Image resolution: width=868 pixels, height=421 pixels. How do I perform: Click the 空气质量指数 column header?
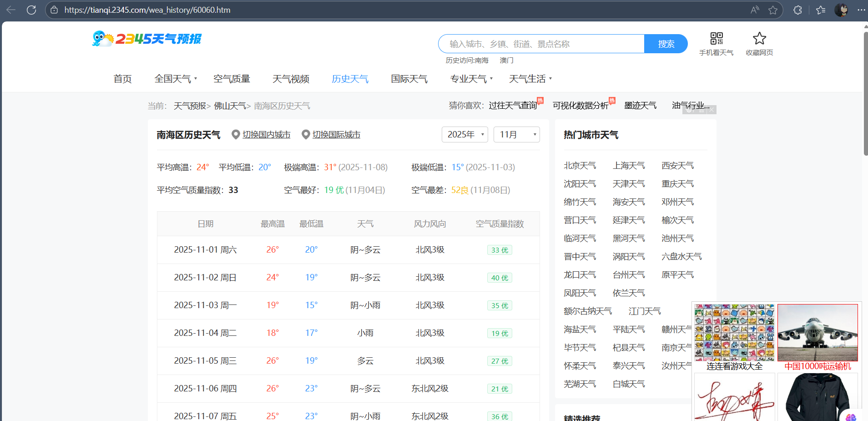[x=500, y=223]
